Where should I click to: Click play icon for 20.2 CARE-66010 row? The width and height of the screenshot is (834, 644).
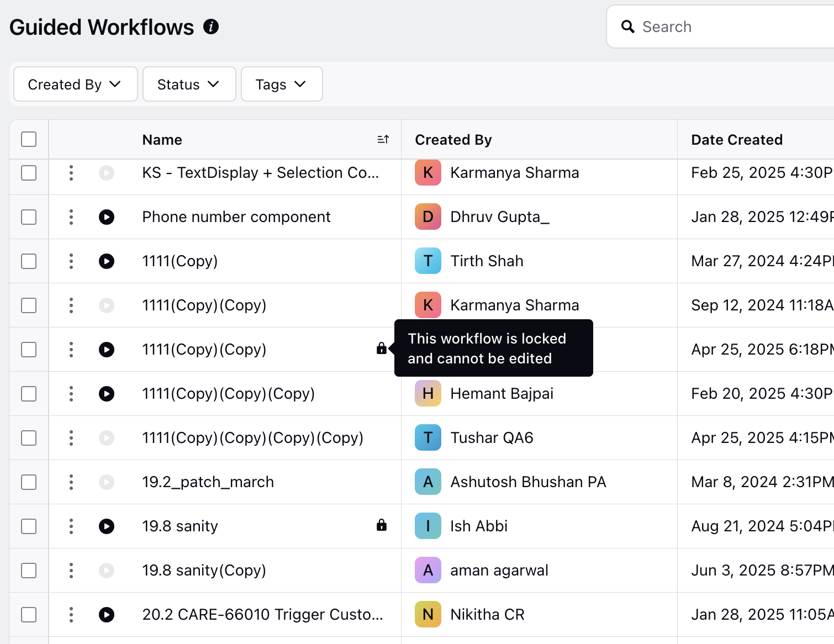[x=107, y=615]
